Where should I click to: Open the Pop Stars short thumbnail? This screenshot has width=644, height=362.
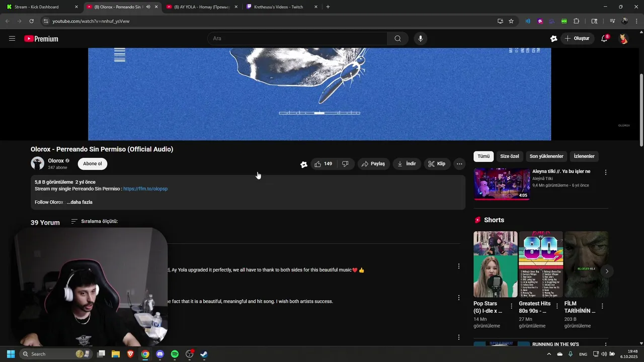coord(496,264)
